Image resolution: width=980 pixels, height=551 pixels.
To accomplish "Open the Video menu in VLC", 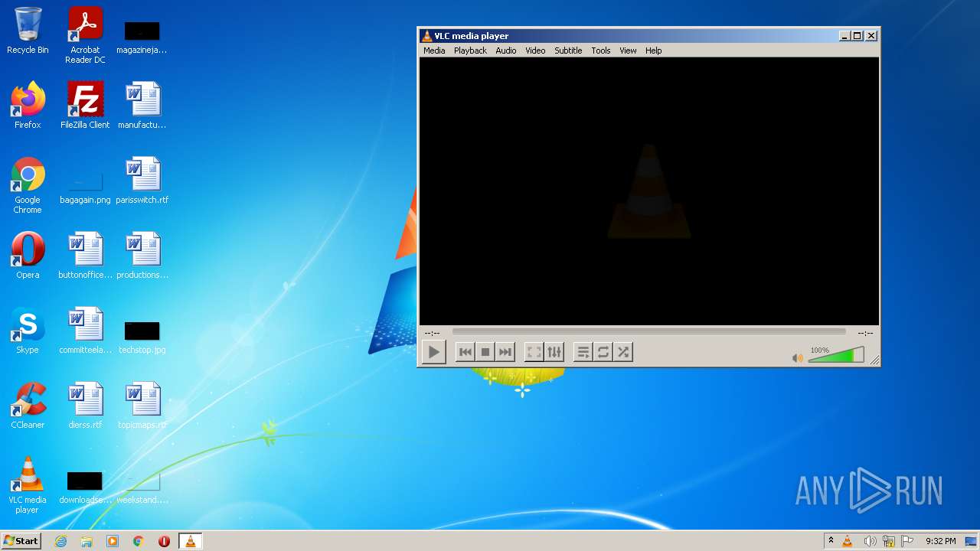I will pos(535,51).
